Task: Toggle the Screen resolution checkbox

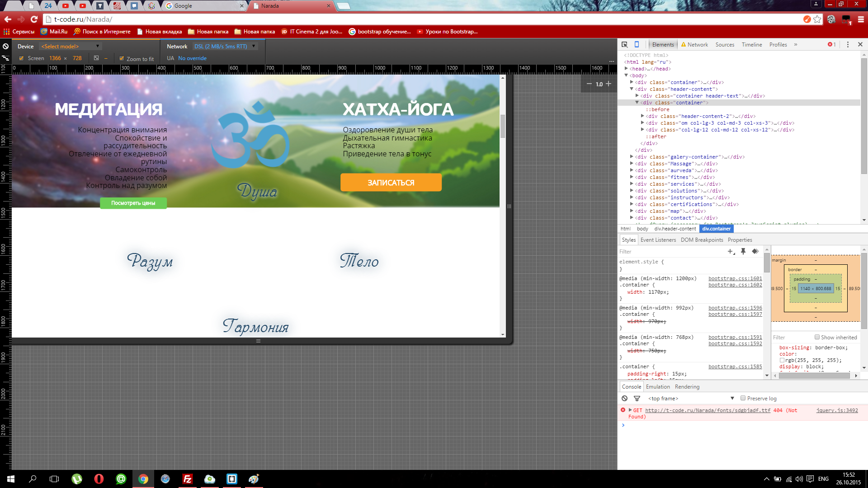Action: point(21,58)
